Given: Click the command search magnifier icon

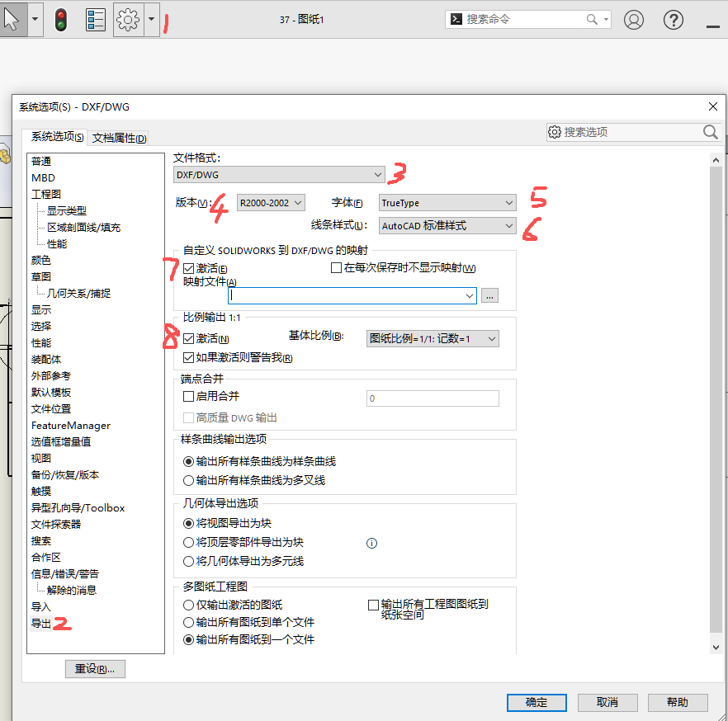Looking at the screenshot, I should (592, 19).
